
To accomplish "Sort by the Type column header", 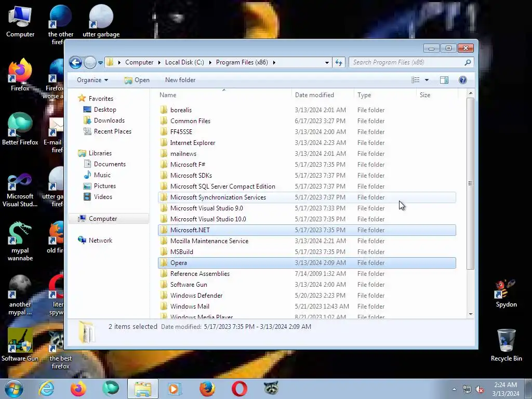I will pos(385,95).
